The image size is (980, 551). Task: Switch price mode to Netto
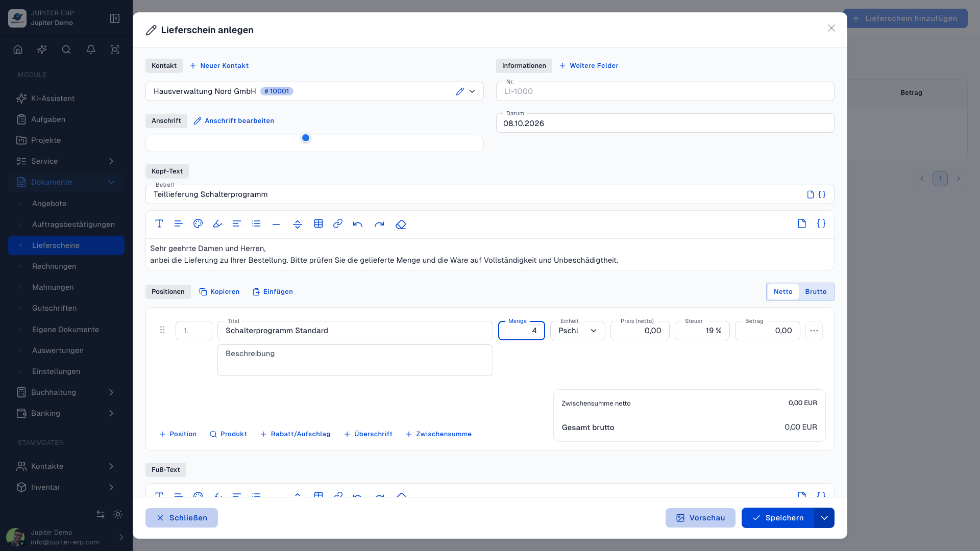point(783,292)
